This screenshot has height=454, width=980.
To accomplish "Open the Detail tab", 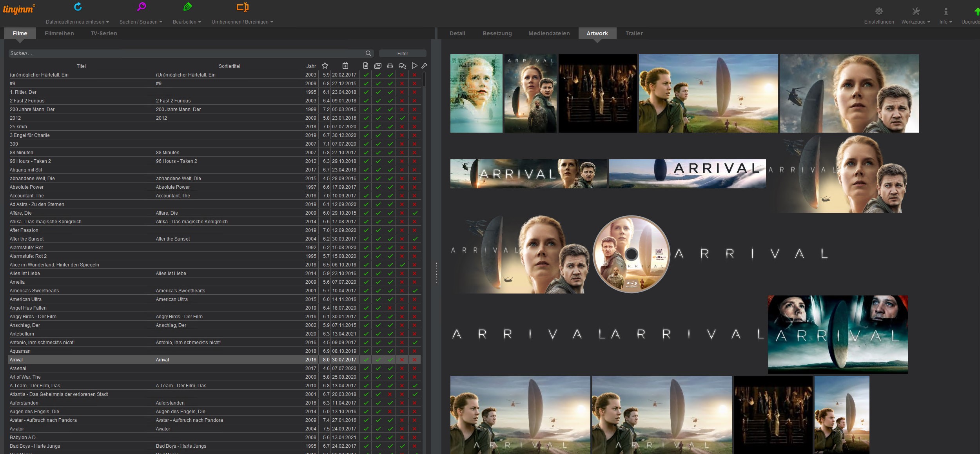I will click(457, 33).
